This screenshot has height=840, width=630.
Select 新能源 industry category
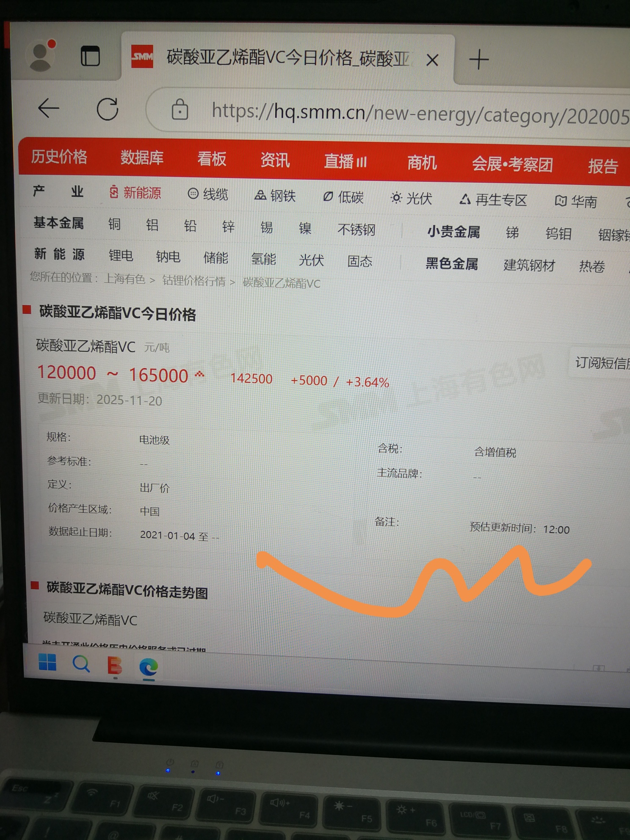click(x=135, y=193)
